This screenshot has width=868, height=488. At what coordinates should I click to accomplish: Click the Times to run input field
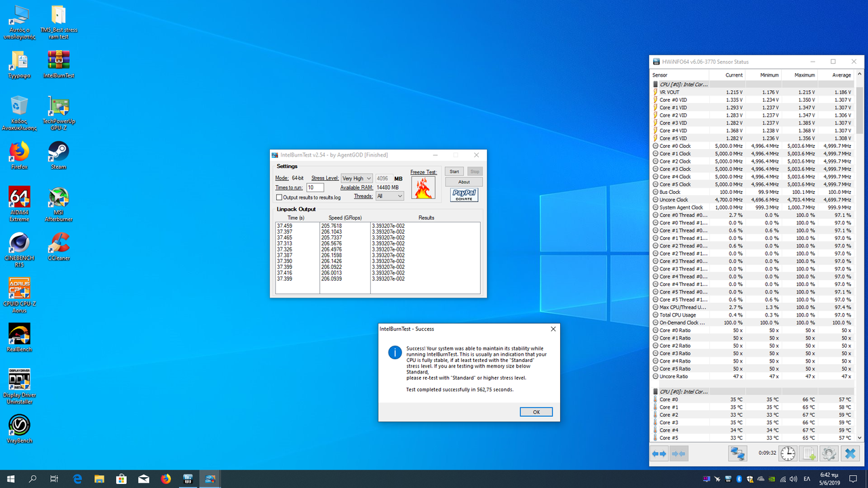click(x=315, y=187)
